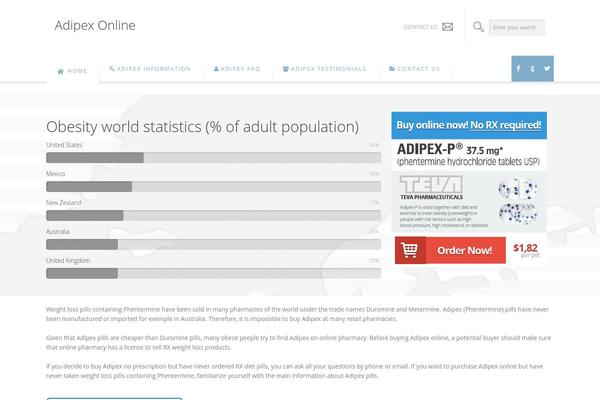Click paragraph starting 'Weight loss pills containing'
The image size is (600, 400).
[297, 314]
